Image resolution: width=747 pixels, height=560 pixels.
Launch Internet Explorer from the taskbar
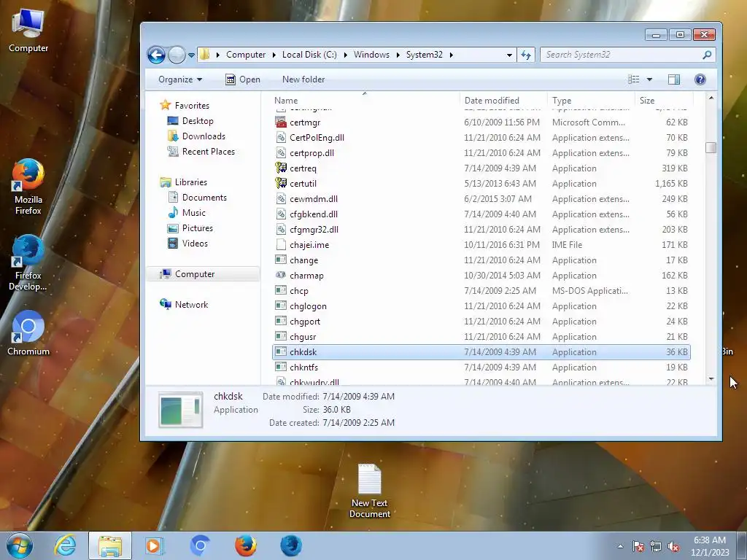tap(65, 545)
